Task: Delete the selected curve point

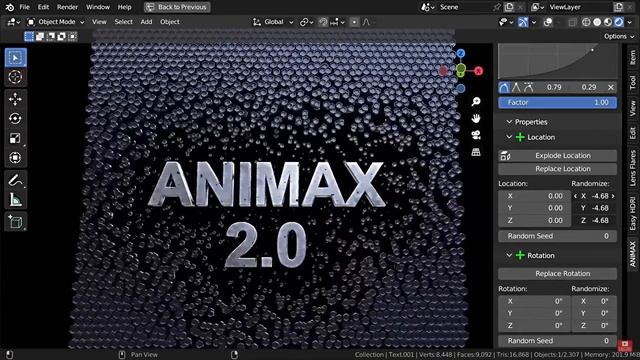Action: 611,87
